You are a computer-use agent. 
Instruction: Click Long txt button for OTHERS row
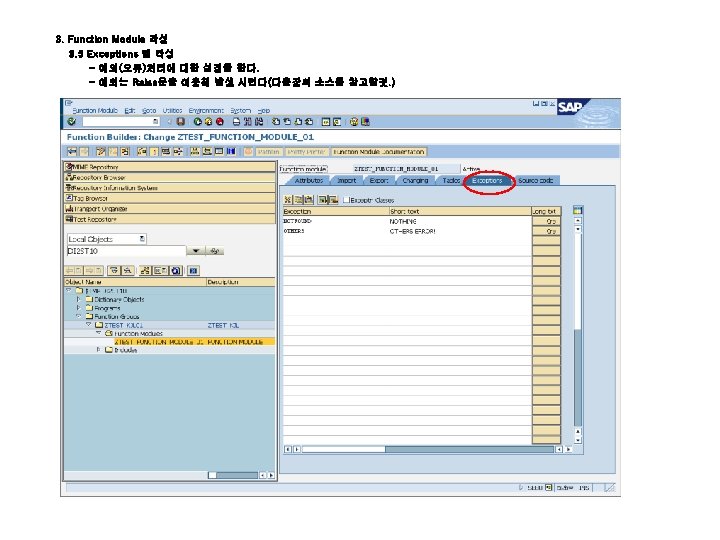coord(546,231)
